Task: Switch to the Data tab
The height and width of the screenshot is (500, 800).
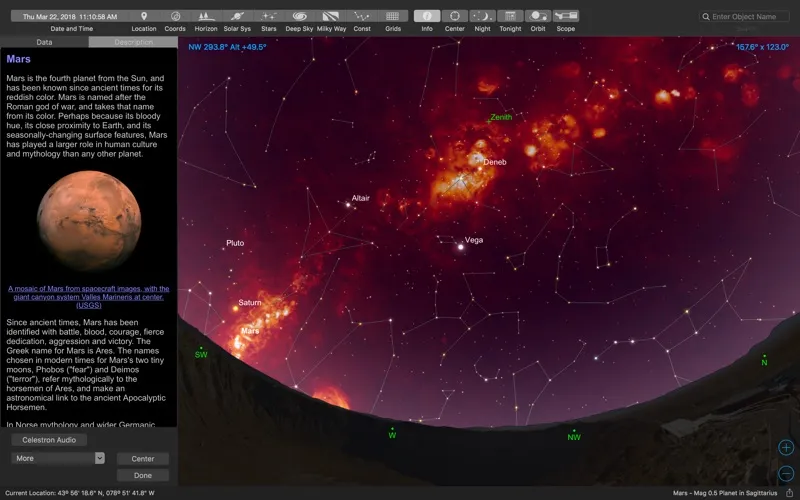Action: click(x=44, y=43)
